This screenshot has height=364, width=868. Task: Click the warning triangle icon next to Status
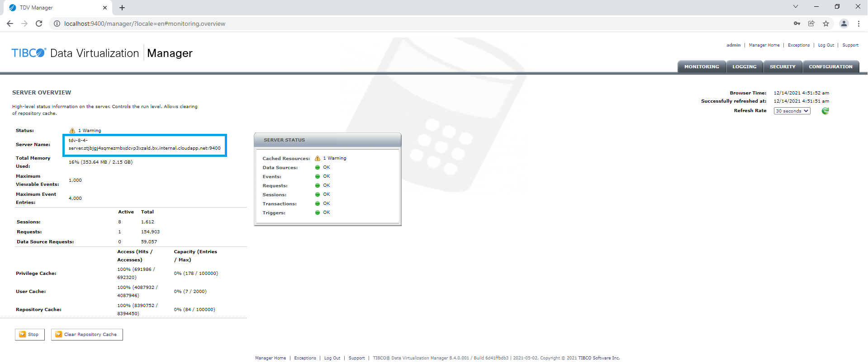click(x=72, y=131)
